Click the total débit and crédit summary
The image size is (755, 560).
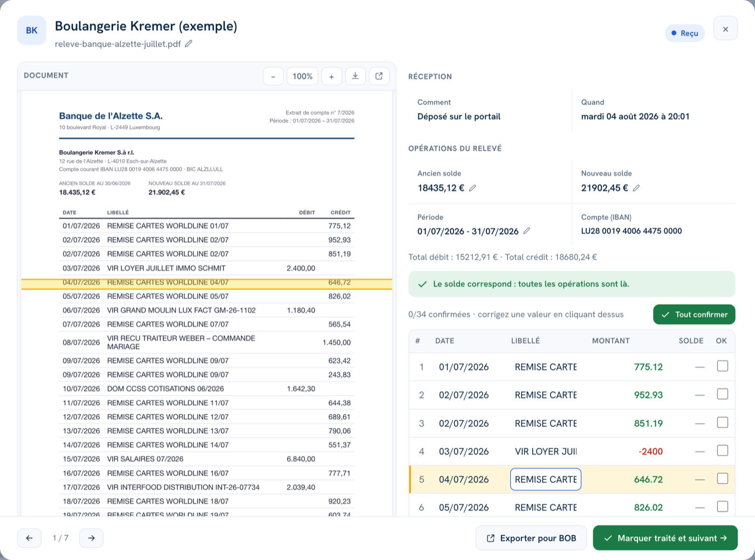click(503, 257)
